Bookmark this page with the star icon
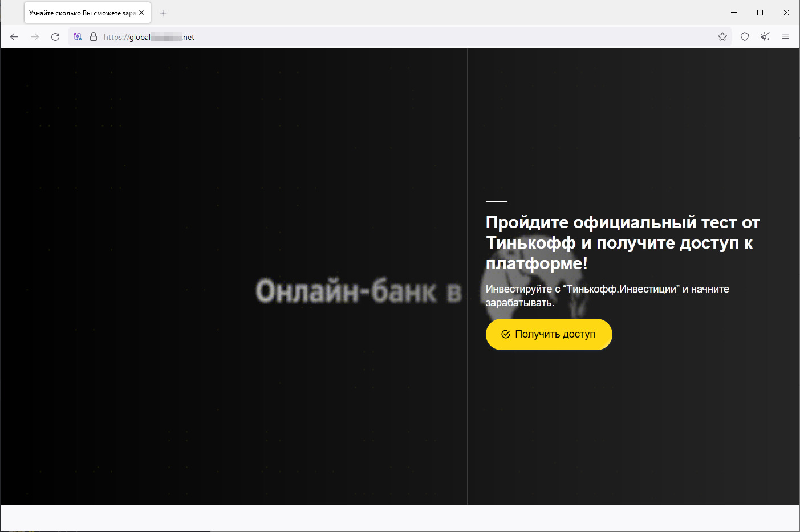 pos(722,36)
